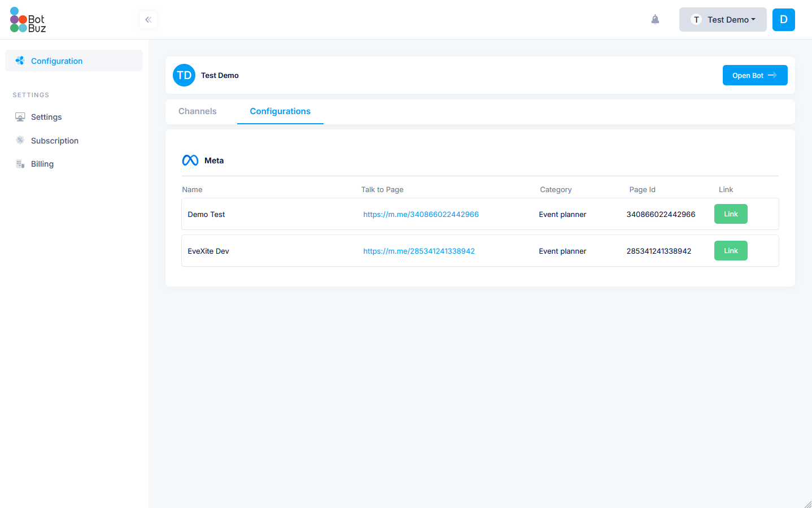
Task: Click the BotBuz logo
Action: [28, 20]
